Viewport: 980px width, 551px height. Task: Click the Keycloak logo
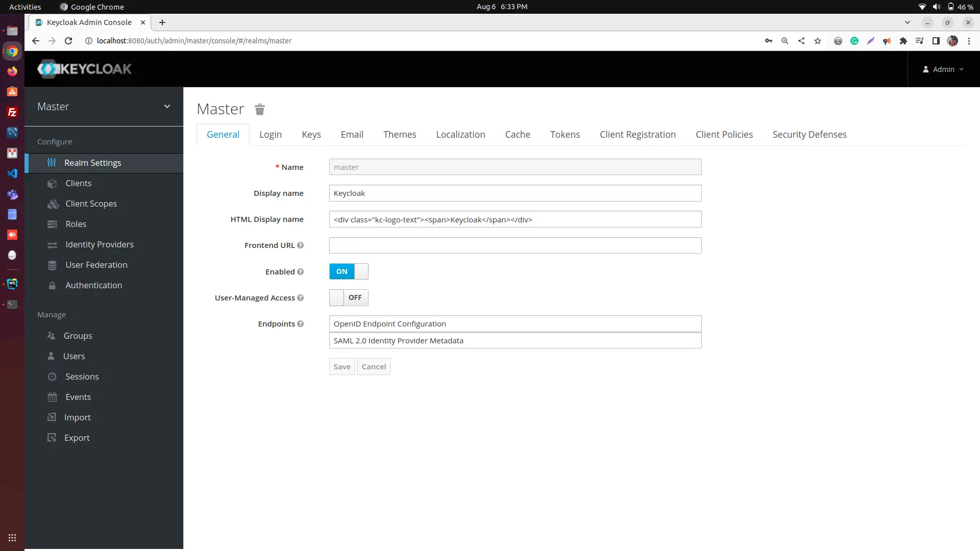coord(84,69)
